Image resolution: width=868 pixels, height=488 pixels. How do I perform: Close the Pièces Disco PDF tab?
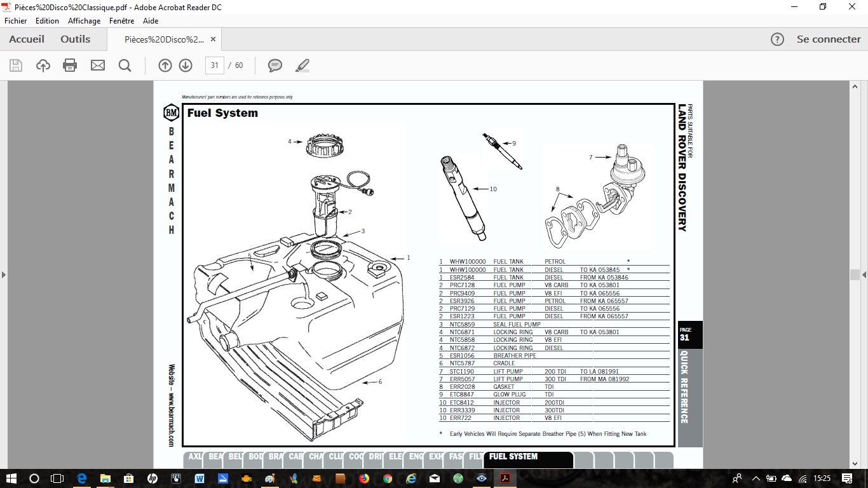(x=214, y=39)
